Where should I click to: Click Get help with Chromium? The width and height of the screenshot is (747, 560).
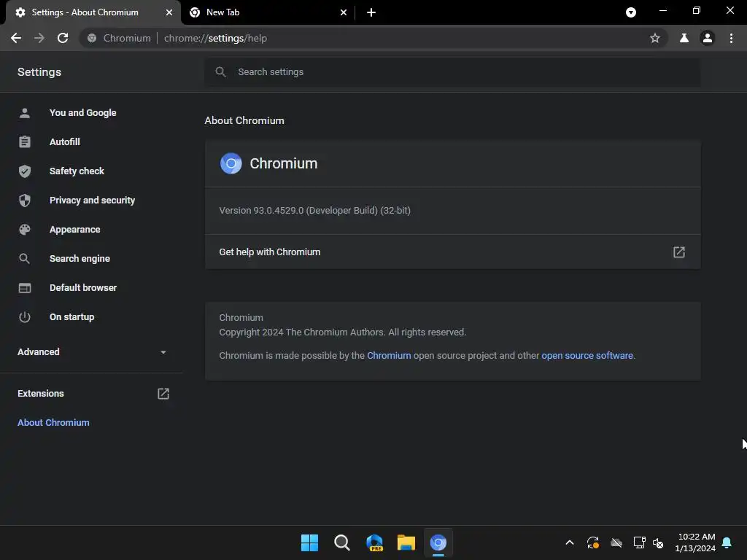click(x=452, y=252)
